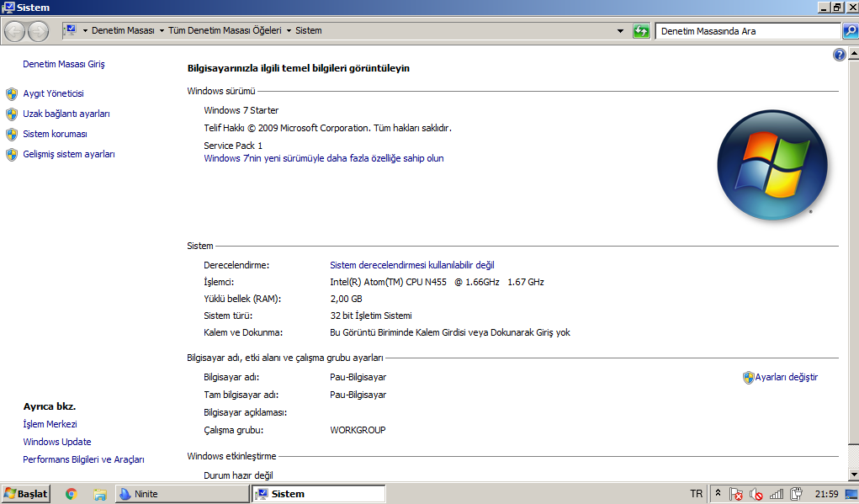Image resolution: width=859 pixels, height=504 pixels.
Task: Go to Denetim Masası Giriş
Action: [64, 64]
